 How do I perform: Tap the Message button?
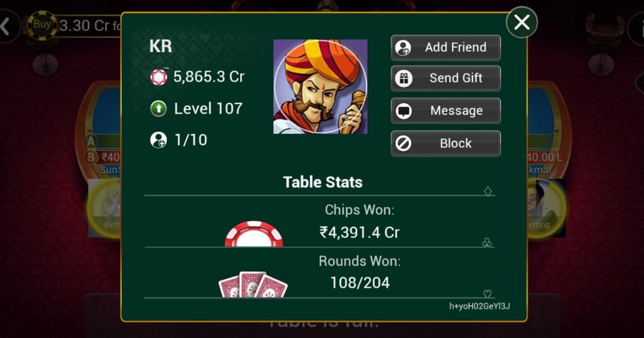446,110
